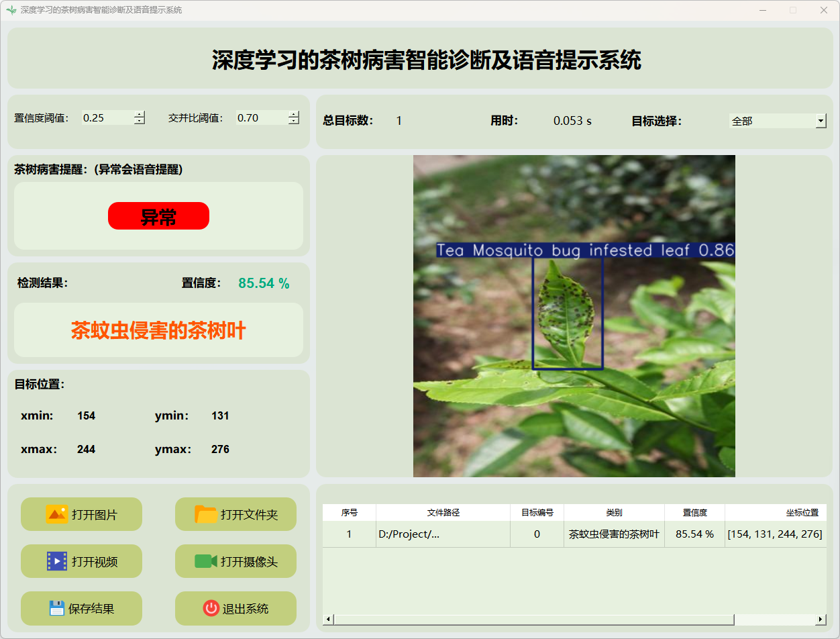Click the film icon on 打开视频

point(56,561)
